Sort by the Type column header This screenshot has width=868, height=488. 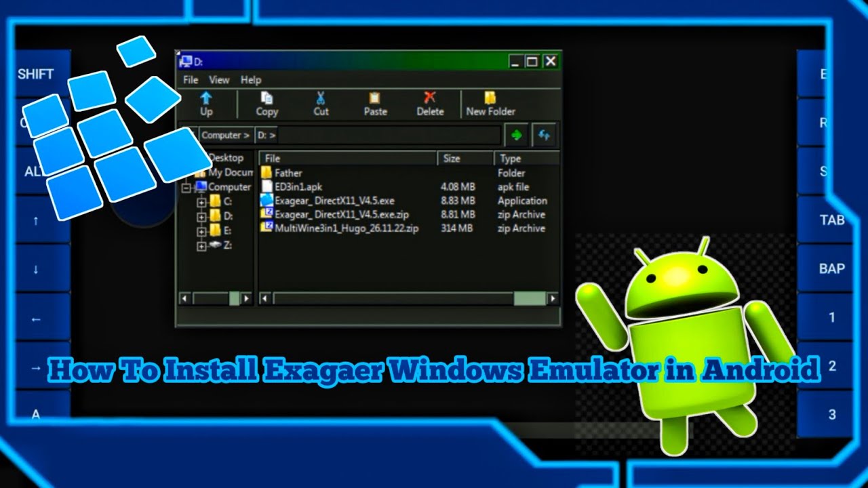[527, 159]
